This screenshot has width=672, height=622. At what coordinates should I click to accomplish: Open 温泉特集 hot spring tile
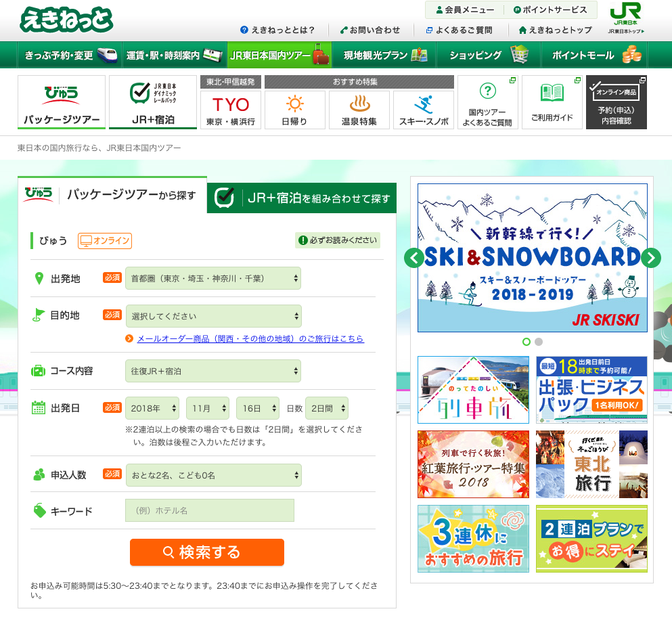pyautogui.click(x=359, y=110)
